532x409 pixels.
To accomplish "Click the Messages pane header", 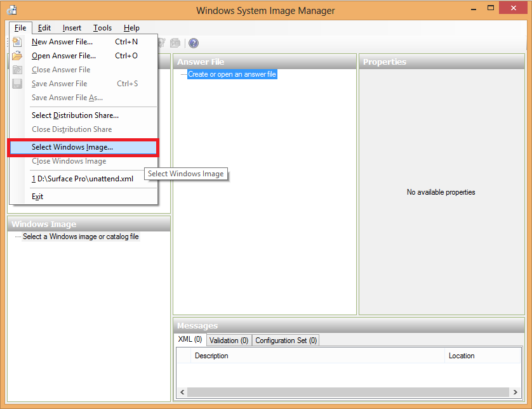I will tap(349, 326).
